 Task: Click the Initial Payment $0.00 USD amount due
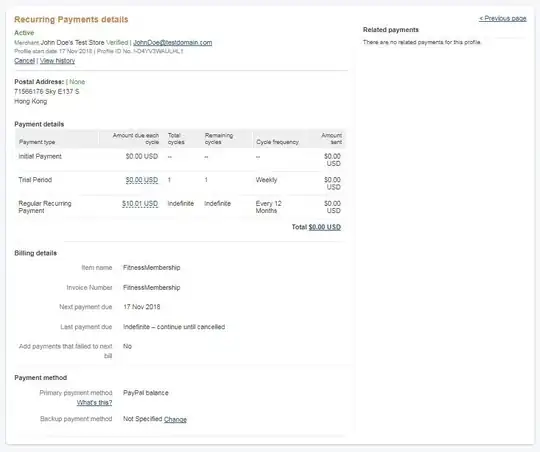[x=142, y=156]
